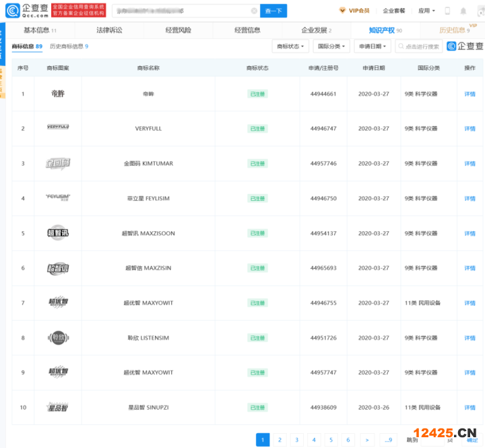Open 详情 for 星品智 SINUPZI row
The height and width of the screenshot is (448, 485).
point(470,408)
